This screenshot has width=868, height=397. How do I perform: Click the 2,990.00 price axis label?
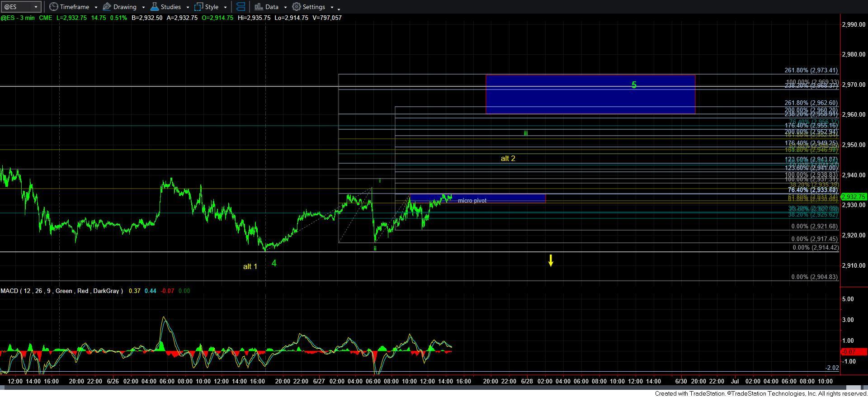853,24
